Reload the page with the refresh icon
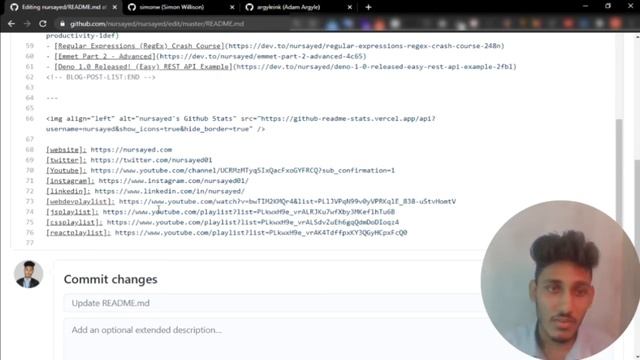Screen dimensions: 640x360 tap(43, 24)
